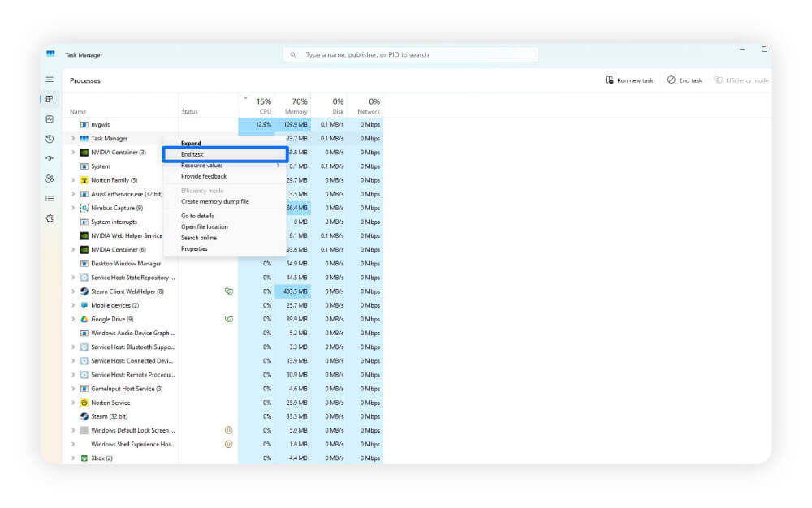Click the Xbox (2) icon
Viewport: 812px width, 508px height.
(84, 458)
